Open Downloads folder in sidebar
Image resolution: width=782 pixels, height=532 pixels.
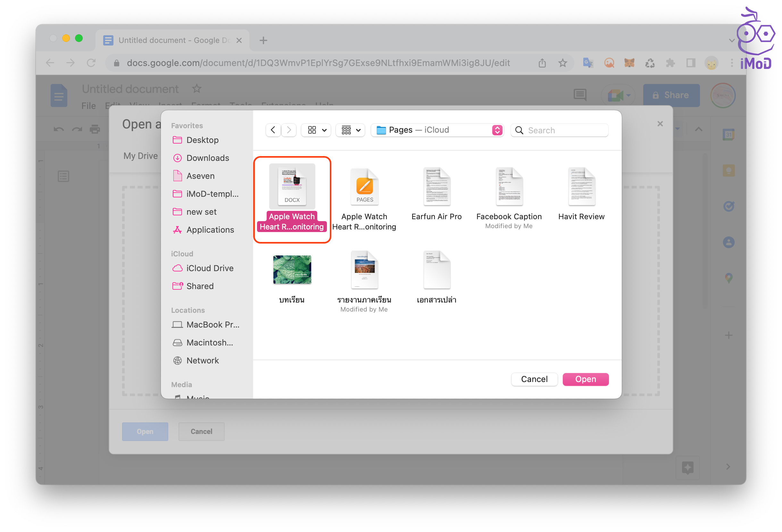tap(207, 158)
